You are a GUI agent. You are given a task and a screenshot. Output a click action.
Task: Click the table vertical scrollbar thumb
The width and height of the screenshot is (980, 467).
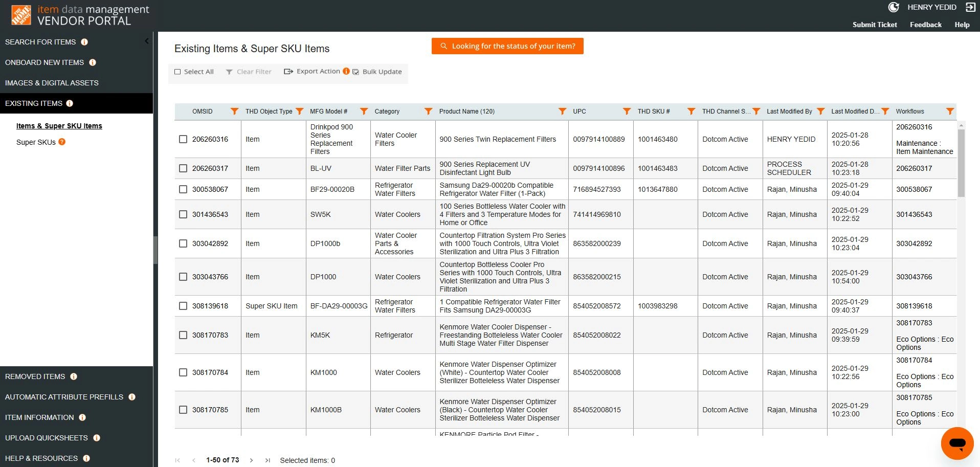click(961, 163)
